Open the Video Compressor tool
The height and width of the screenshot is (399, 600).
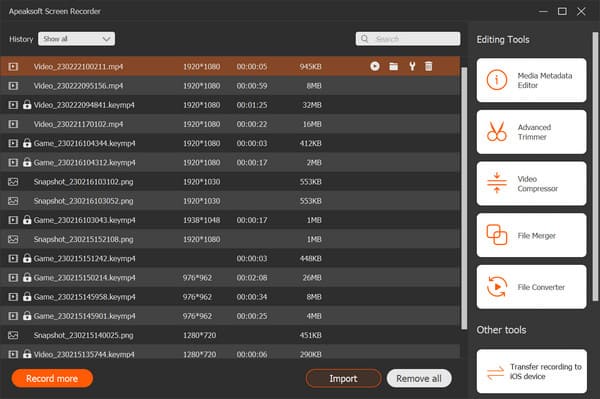[531, 184]
